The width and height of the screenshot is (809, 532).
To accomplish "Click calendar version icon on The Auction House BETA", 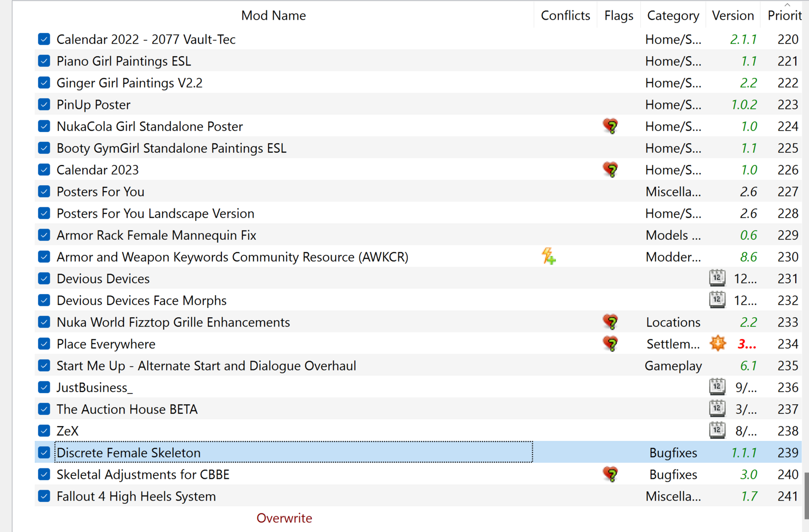I will tap(717, 408).
